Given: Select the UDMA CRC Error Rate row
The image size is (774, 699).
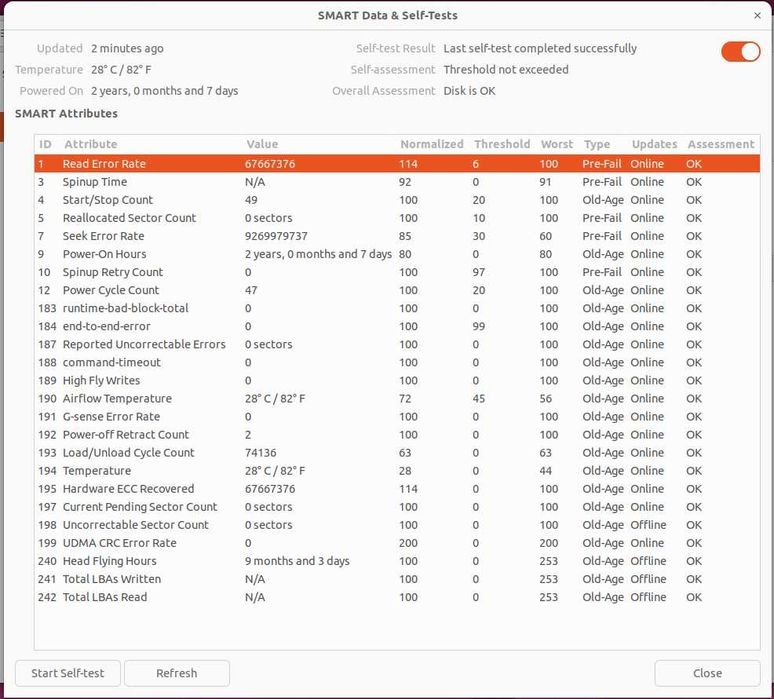Looking at the screenshot, I should [397, 543].
